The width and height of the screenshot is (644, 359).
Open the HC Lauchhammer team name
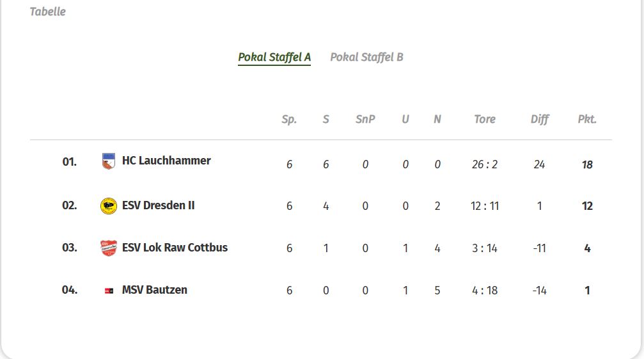tap(166, 161)
